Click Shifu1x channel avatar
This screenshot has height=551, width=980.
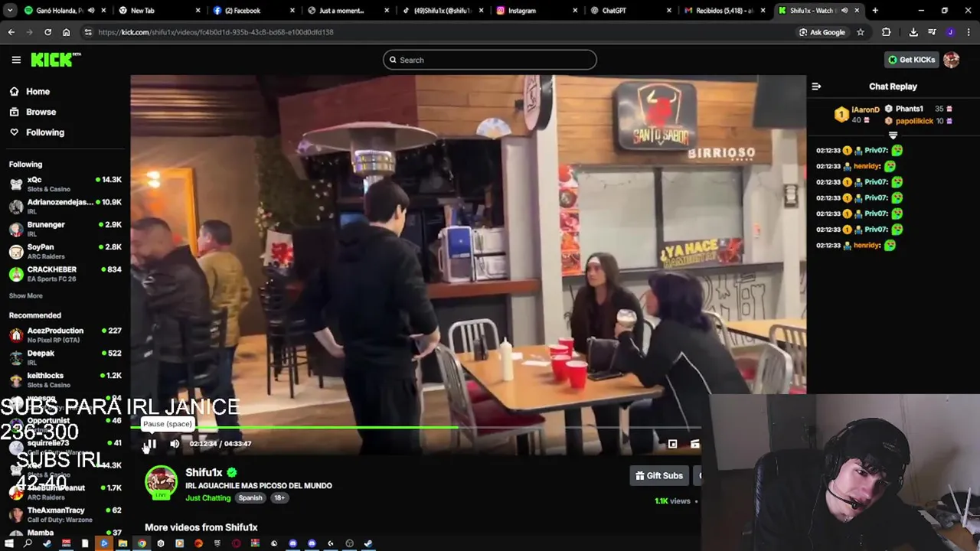pos(161,482)
